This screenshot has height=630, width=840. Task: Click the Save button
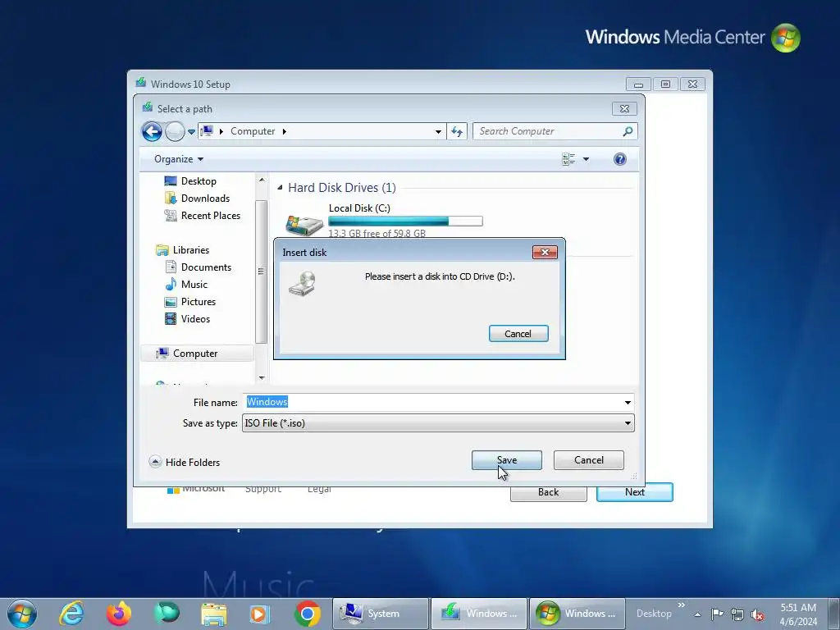point(507,460)
